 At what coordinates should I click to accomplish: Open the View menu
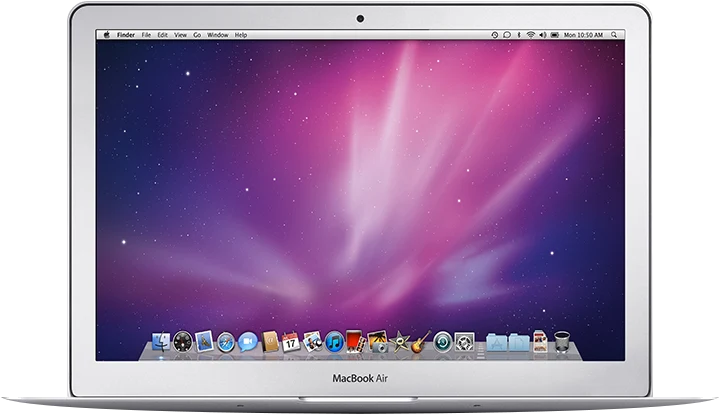click(x=180, y=35)
